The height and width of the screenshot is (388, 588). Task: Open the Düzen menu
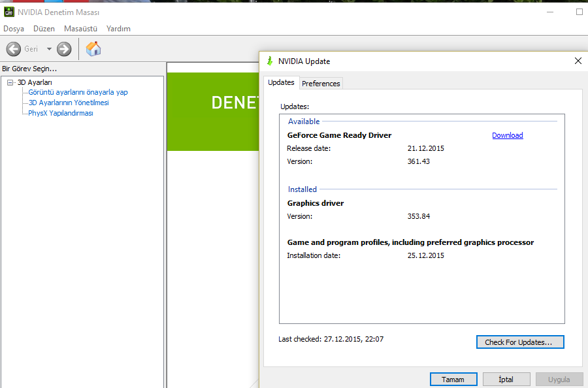click(x=44, y=29)
